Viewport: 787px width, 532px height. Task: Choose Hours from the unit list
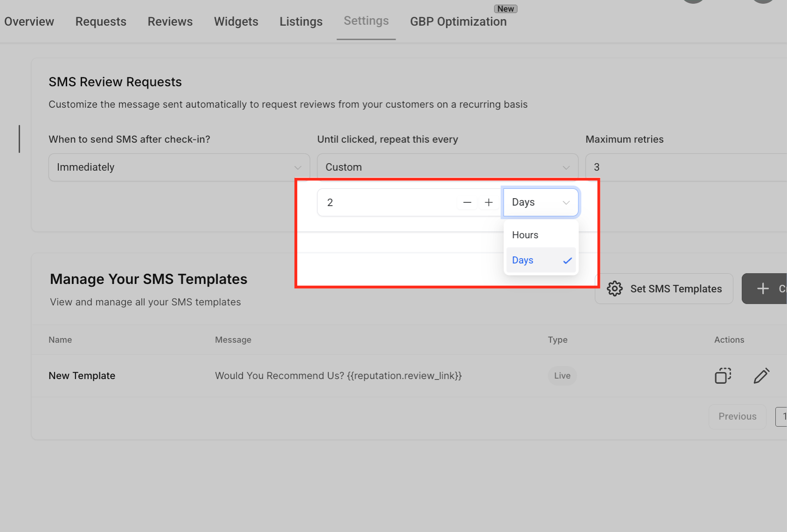tap(541, 235)
